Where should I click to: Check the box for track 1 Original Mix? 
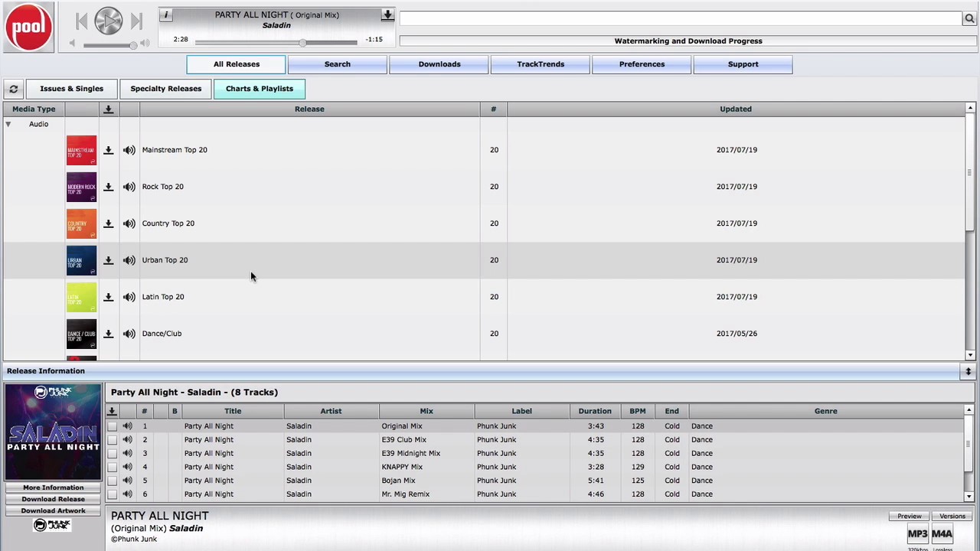pos(113,426)
